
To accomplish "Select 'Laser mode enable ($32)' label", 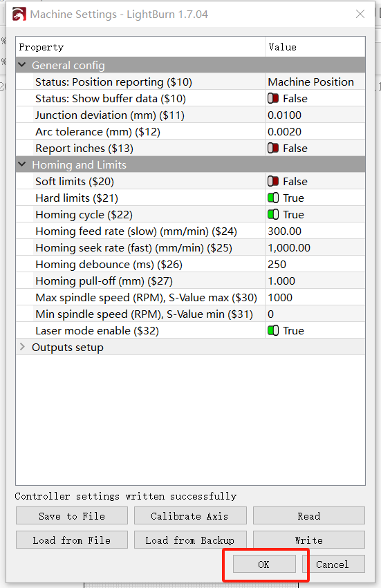I will pyautogui.click(x=97, y=331).
